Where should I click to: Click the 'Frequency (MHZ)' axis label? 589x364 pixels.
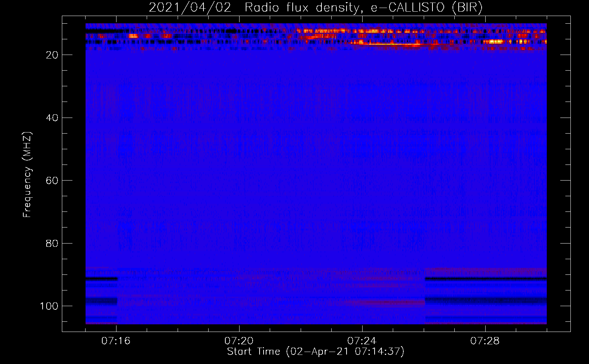pyautogui.click(x=27, y=174)
